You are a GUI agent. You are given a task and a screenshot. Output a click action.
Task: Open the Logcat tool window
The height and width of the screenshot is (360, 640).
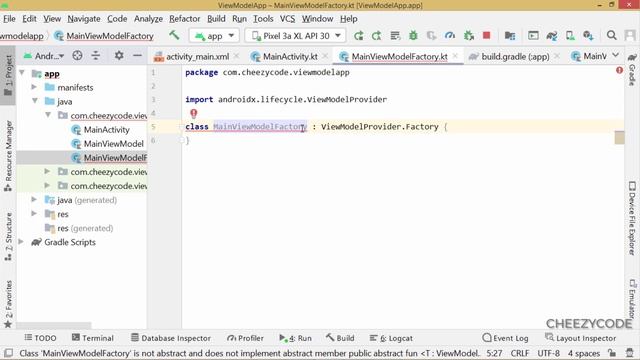[x=391, y=338]
